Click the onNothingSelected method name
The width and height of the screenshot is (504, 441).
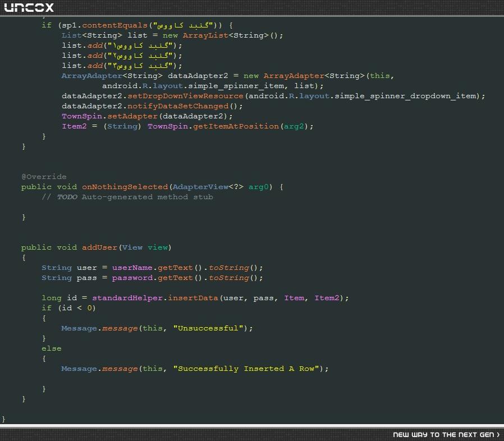[125, 187]
